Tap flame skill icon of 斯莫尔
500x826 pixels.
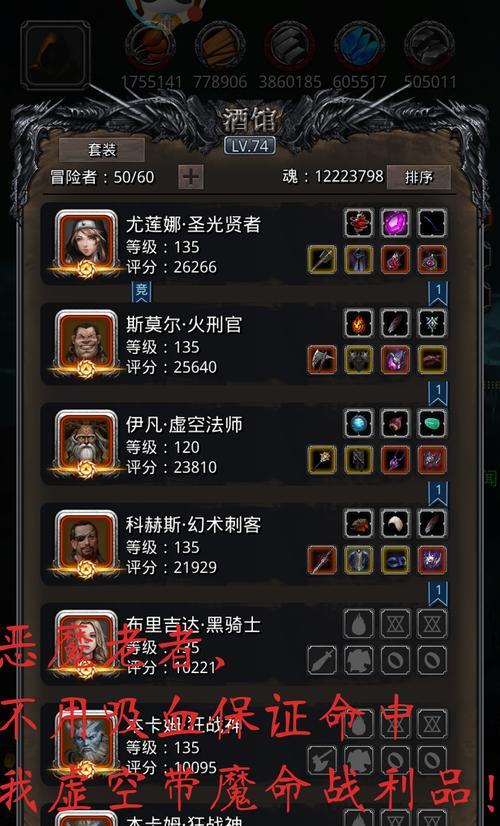click(359, 322)
